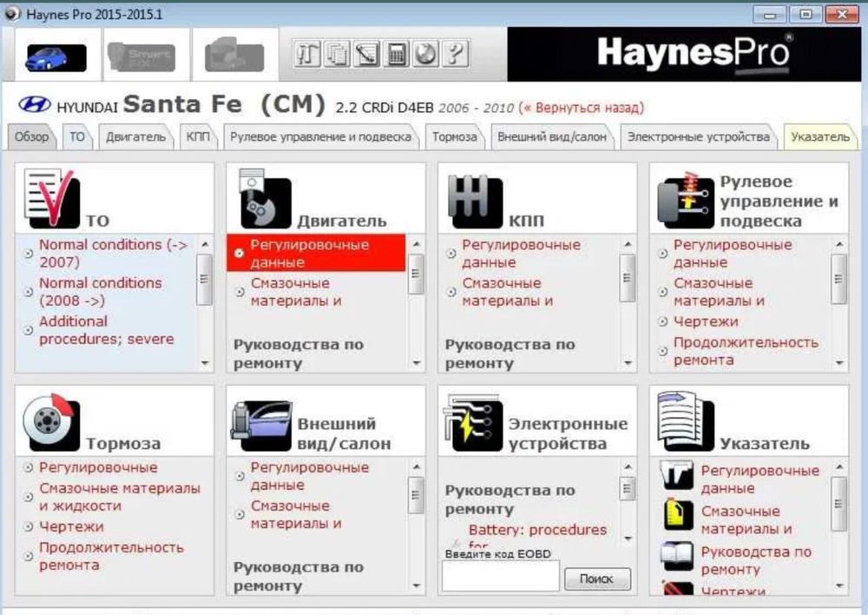Viewport: 868px width, 615px height.
Task: Open the Двигатель tab in the tab bar
Action: pos(135,136)
